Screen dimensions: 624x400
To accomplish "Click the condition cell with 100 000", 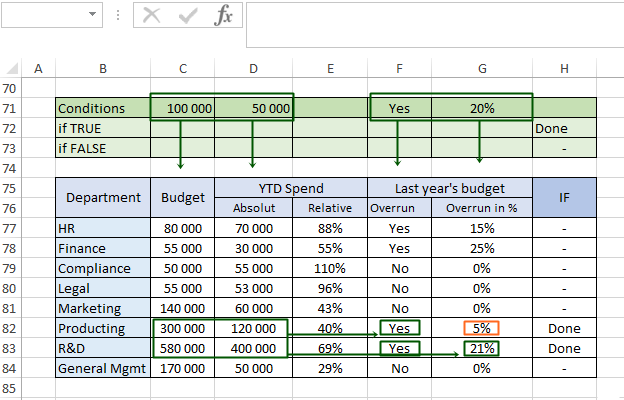I will (183, 108).
